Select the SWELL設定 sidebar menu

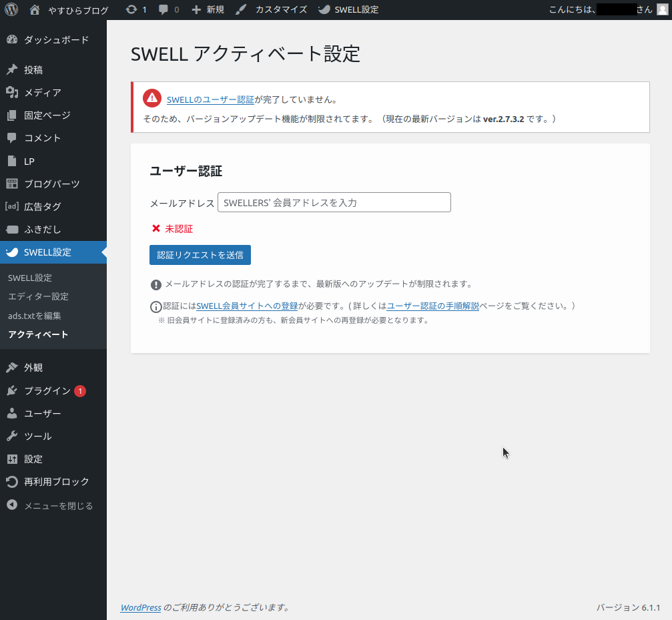pos(53,252)
